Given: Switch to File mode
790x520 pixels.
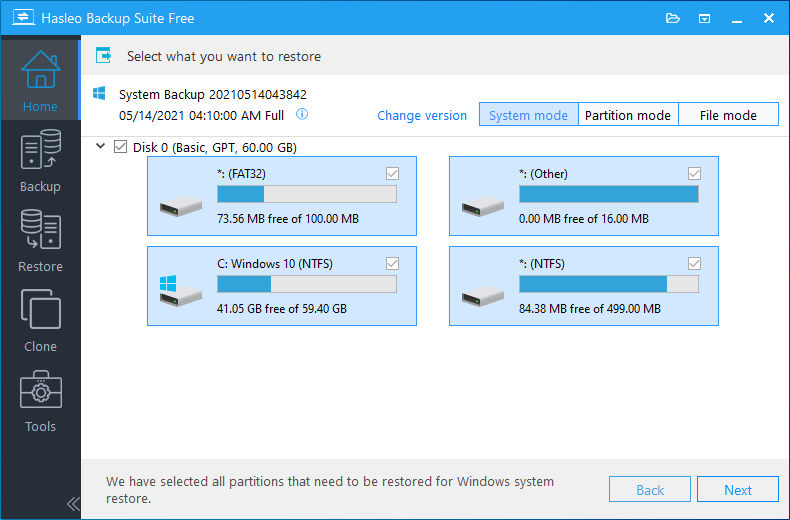Looking at the screenshot, I should point(728,115).
